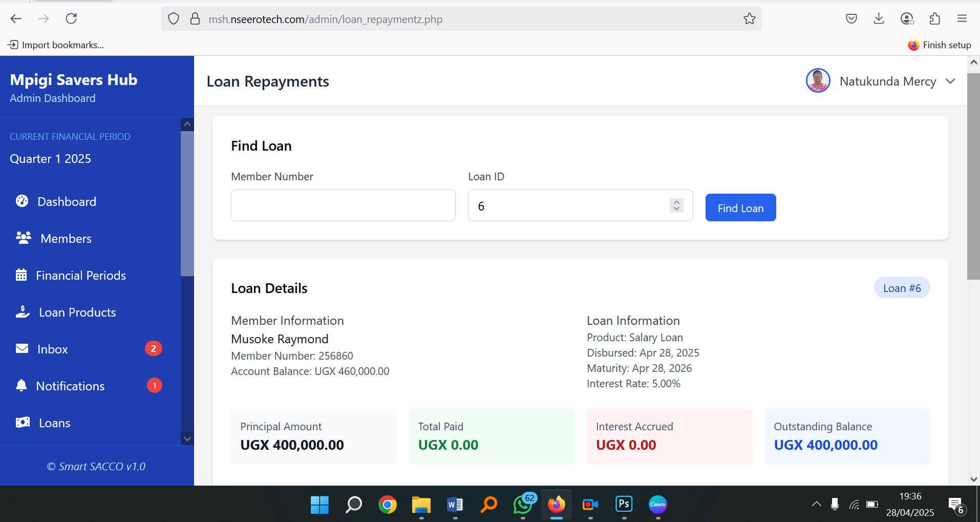Focus the Member Number input field
The image size is (980, 522).
coord(343,205)
